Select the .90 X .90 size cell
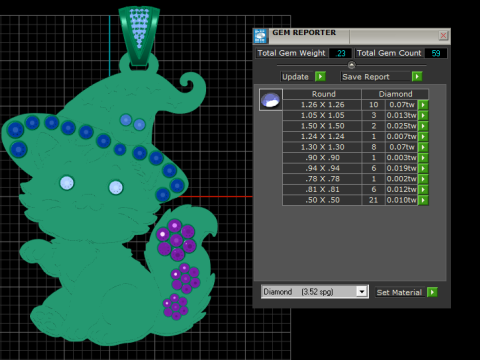 [x=322, y=158]
